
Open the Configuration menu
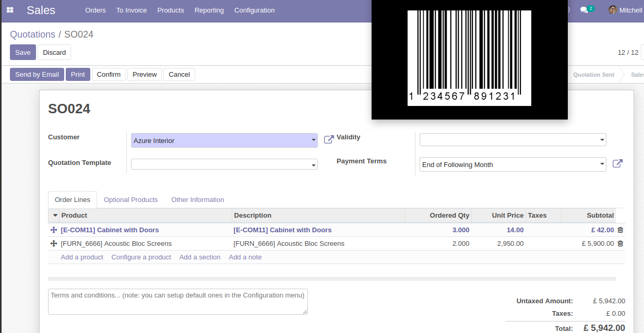(255, 10)
